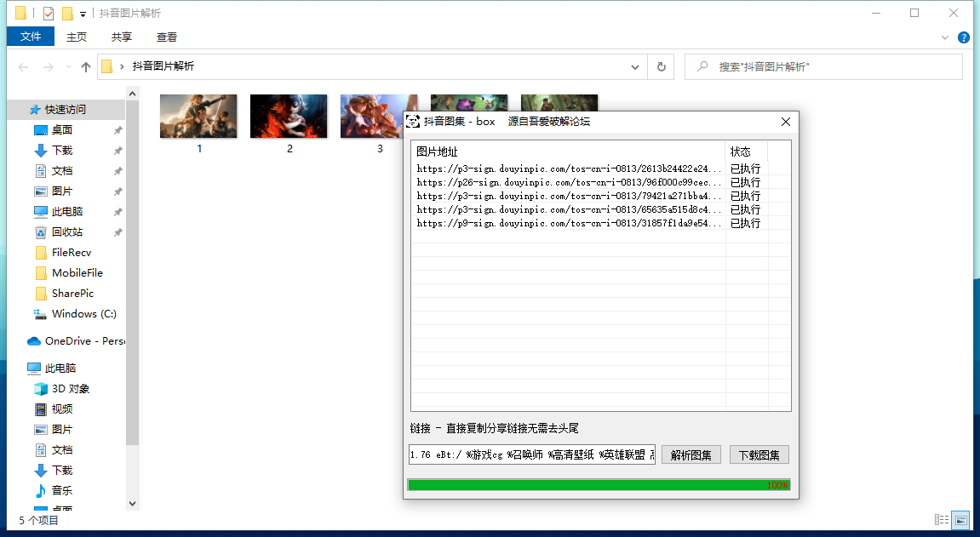Open Explorer help icon
The height and width of the screenshot is (537, 980).
pos(964,37)
